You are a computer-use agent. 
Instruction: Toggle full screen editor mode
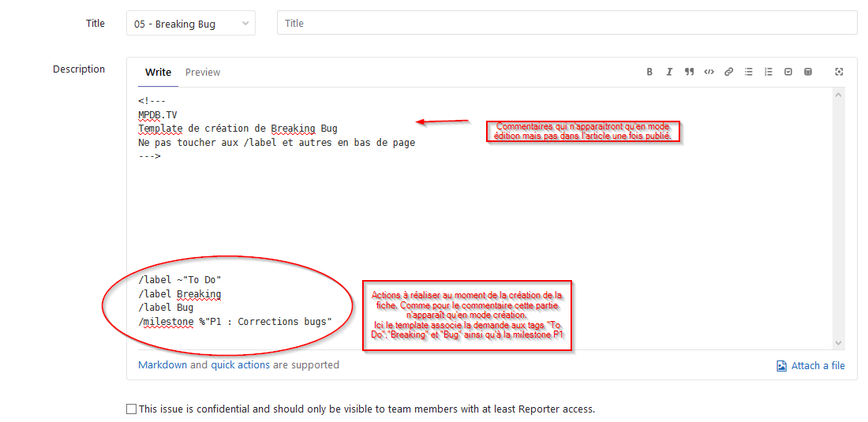(839, 72)
